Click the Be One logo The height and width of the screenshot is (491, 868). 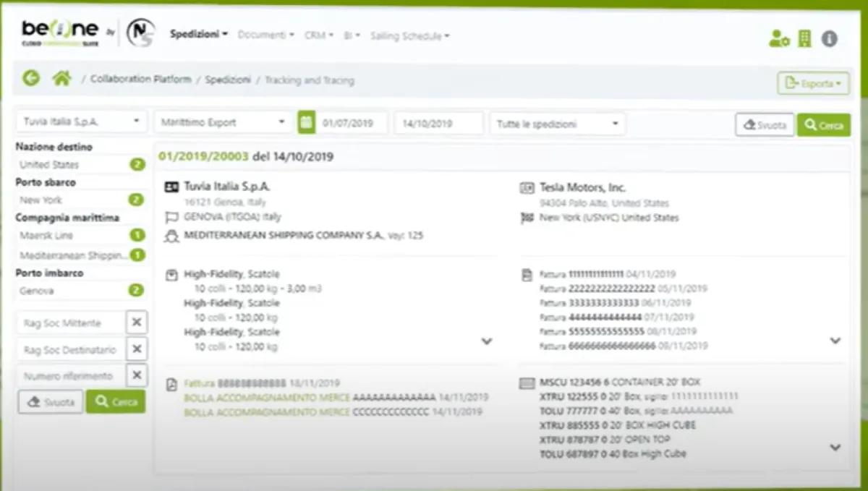click(x=60, y=33)
